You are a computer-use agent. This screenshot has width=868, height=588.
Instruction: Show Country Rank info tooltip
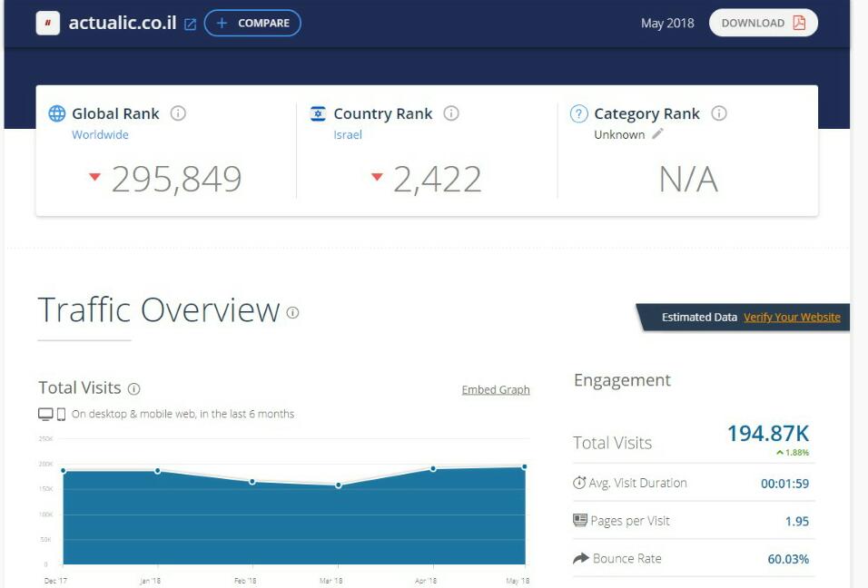[x=451, y=113]
